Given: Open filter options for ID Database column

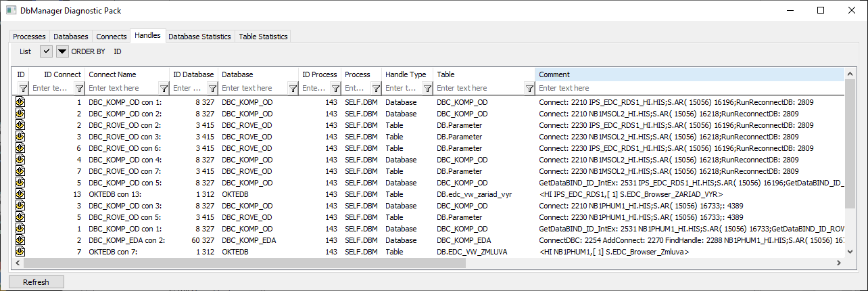Looking at the screenshot, I should click(212, 88).
